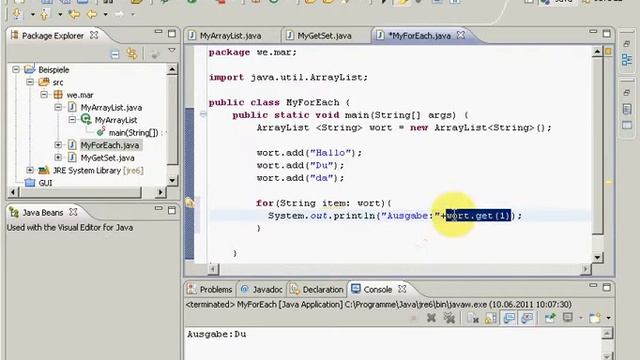The image size is (640, 360).
Task: Close the Package Explorer view
Action: pos(94,35)
